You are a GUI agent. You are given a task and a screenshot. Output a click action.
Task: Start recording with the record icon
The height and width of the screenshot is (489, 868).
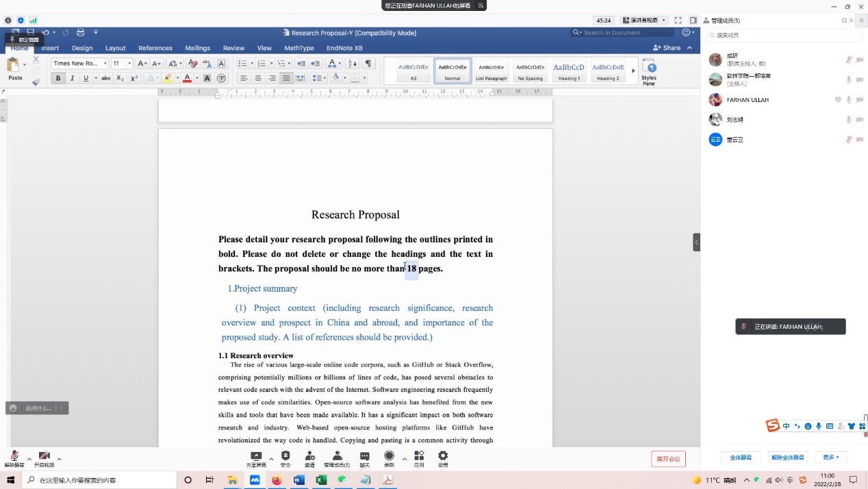point(389,456)
